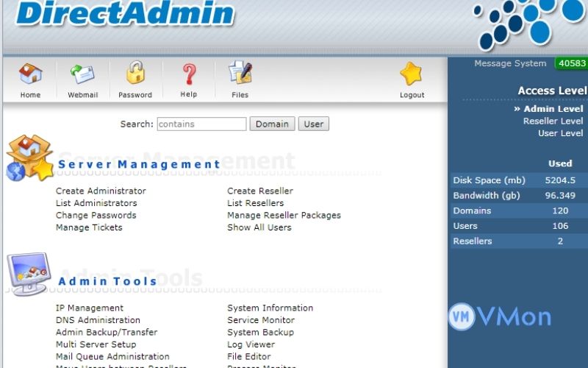Switch to Reseller Level access

(553, 121)
